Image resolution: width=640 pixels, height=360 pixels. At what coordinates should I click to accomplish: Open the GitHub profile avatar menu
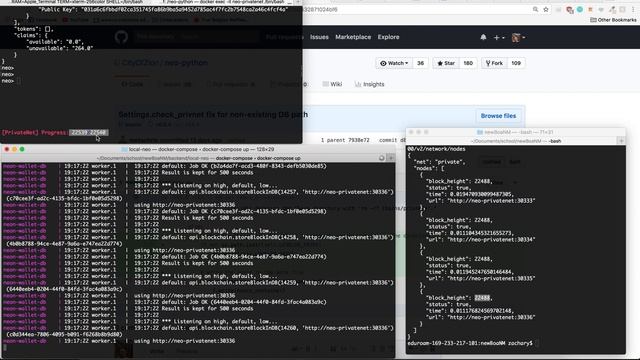coord(518,38)
